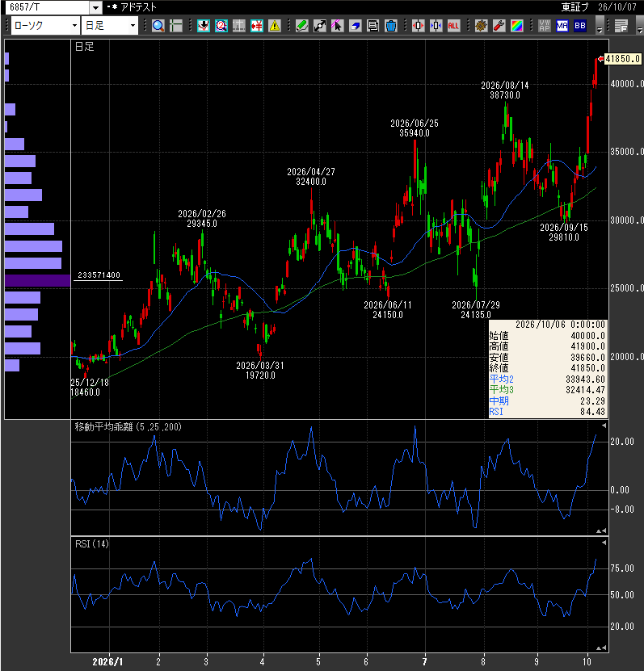Image resolution: width=644 pixels, height=671 pixels.
Task: Click the list layout icon with F
Action: pyautogui.click(x=621, y=26)
